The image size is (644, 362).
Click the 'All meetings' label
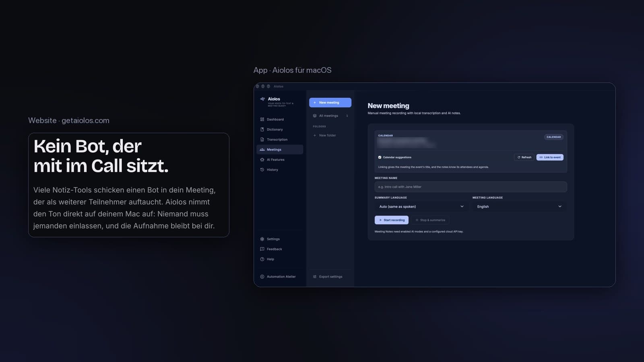328,116
